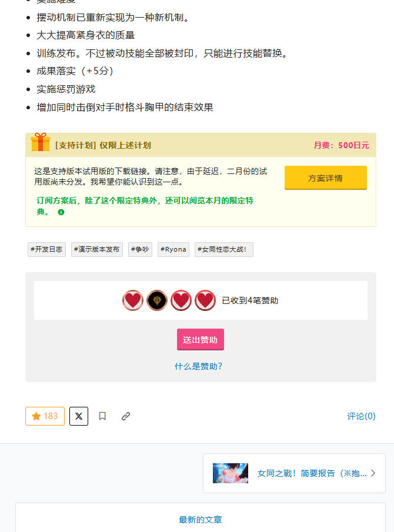Copy the article link using the link icon

(125, 416)
